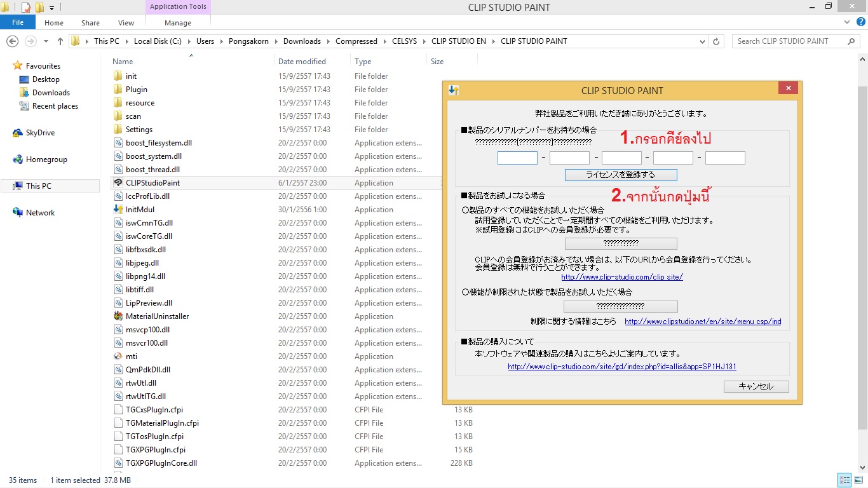Expand the ribbon with the chevron
The height and width of the screenshot is (488, 868).
pyautogui.click(x=846, y=22)
